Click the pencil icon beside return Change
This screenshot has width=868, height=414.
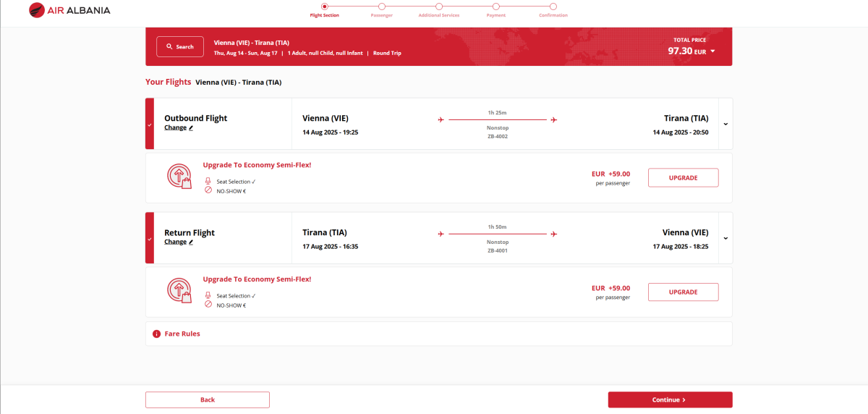191,242
